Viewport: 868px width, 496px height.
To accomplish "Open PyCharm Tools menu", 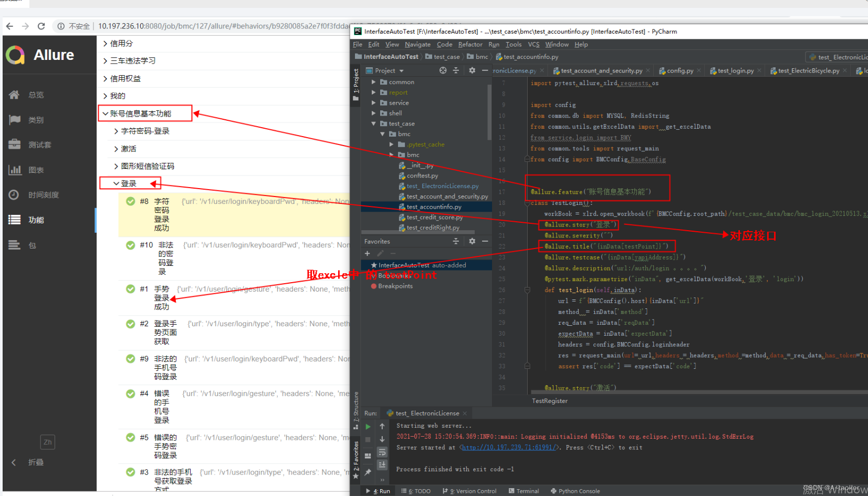I will [514, 45].
